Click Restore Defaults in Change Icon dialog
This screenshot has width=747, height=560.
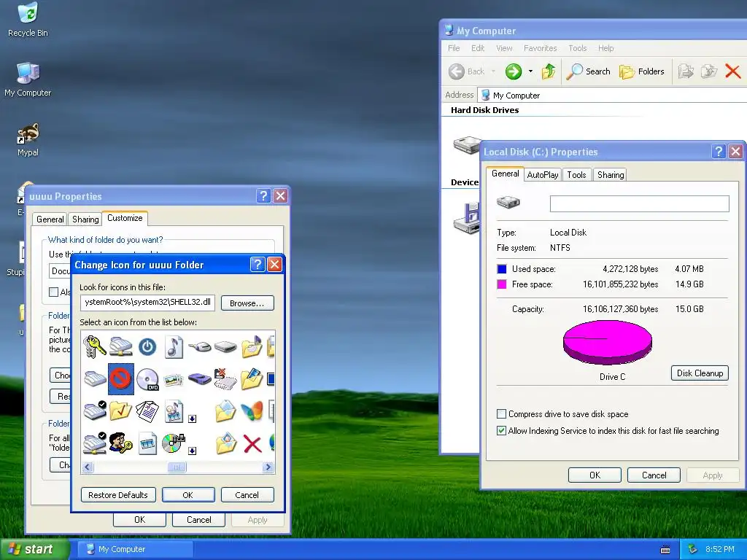[117, 495]
